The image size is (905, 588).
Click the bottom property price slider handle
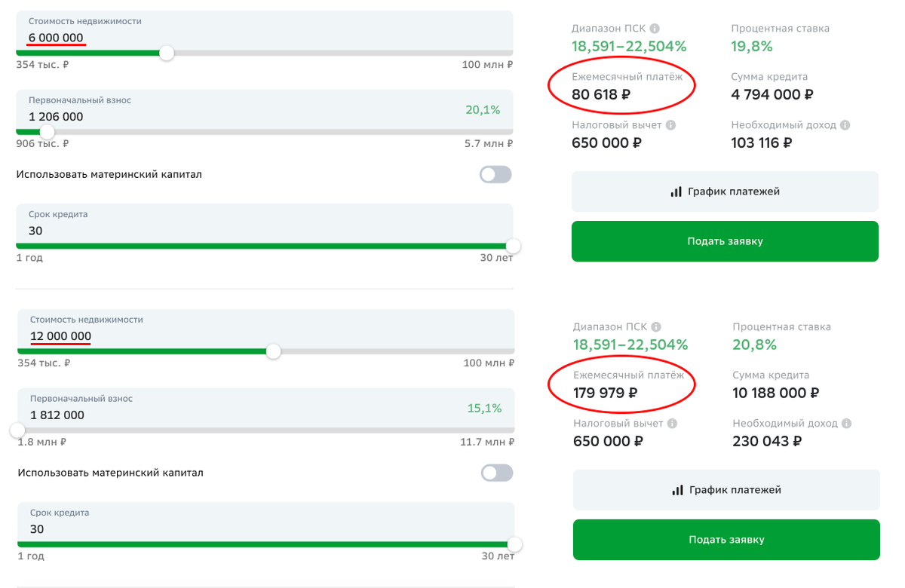[275, 351]
